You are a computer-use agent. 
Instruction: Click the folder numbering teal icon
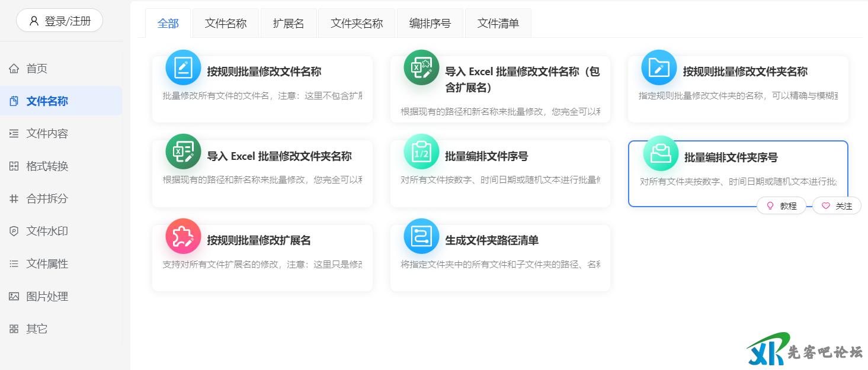tap(661, 153)
